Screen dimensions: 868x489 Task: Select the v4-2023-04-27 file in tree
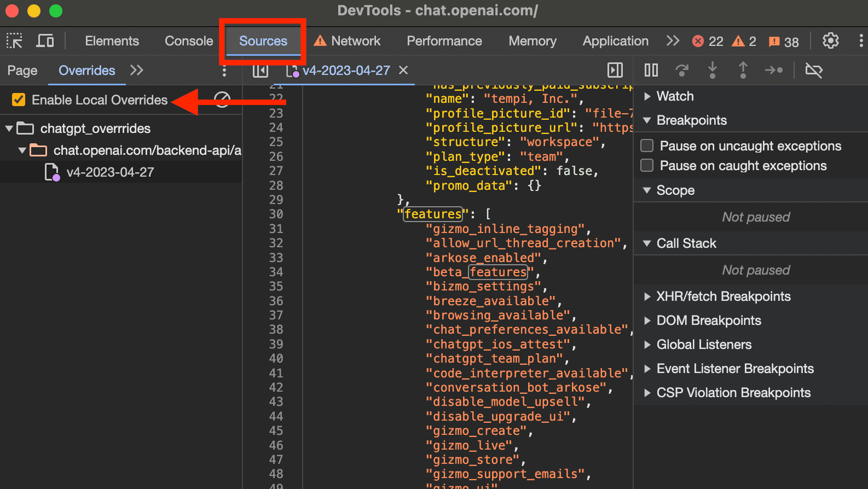pos(109,172)
